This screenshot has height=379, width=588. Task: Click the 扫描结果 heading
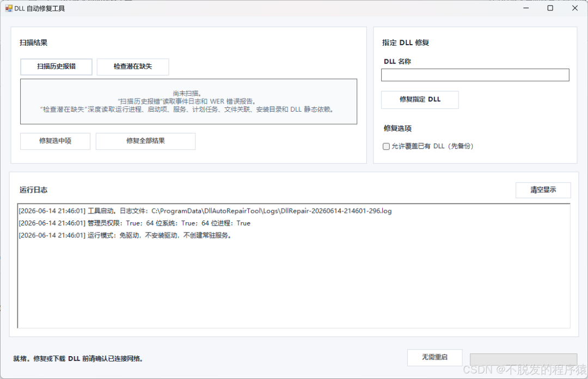tap(34, 43)
